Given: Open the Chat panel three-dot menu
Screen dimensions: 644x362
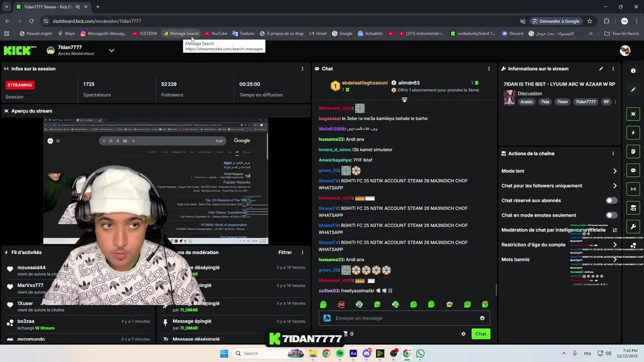Looking at the screenshot, I should 489,69.
